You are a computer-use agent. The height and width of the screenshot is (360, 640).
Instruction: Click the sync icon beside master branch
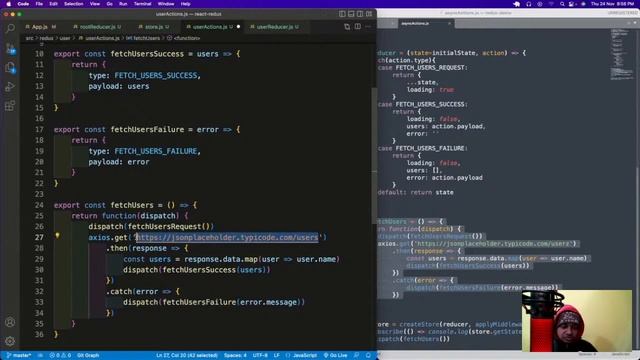coord(40,355)
